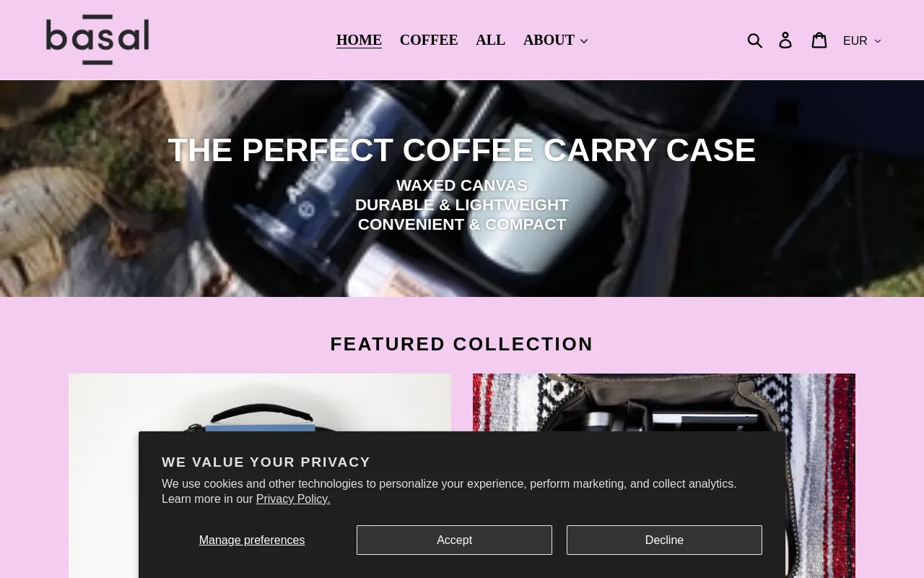This screenshot has width=924, height=578.
Task: Click the hero banner headline text
Action: [462, 150]
